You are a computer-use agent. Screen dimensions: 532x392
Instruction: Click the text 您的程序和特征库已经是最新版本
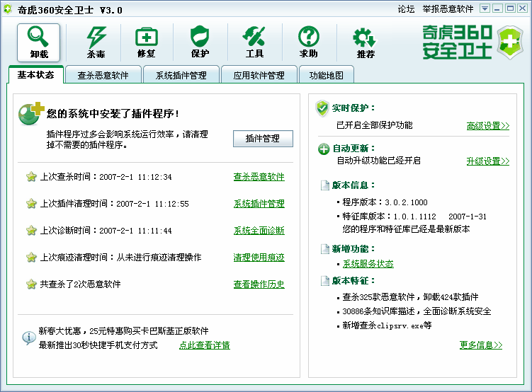pos(406,229)
